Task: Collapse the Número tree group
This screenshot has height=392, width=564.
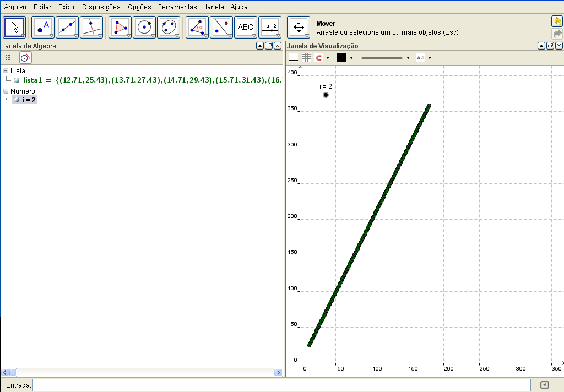Action: pos(6,91)
